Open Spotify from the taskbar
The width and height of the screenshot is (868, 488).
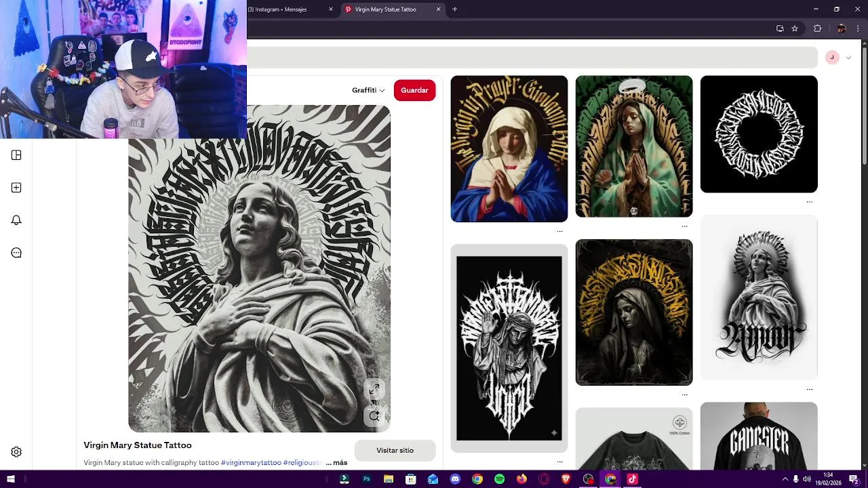500,479
